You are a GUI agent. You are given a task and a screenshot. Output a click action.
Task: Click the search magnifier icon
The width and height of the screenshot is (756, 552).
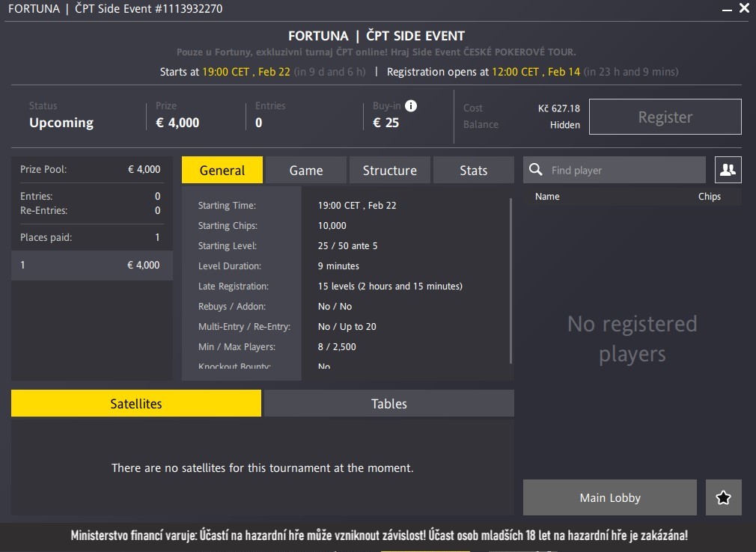536,170
